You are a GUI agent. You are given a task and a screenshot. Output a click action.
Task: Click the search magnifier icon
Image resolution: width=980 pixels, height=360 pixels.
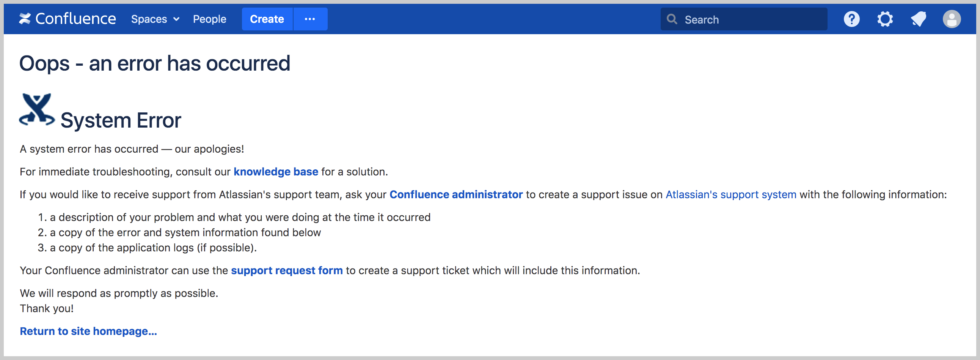[672, 19]
